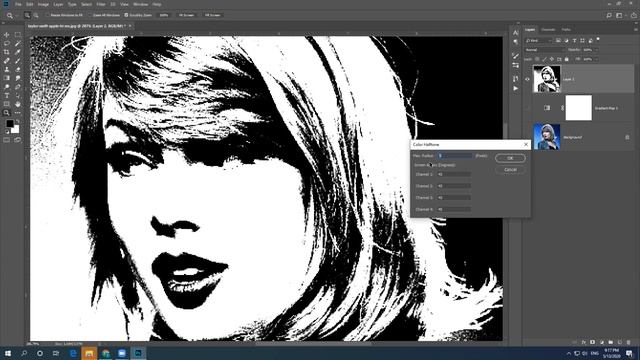Click the Fit Screen button

[x=187, y=15]
